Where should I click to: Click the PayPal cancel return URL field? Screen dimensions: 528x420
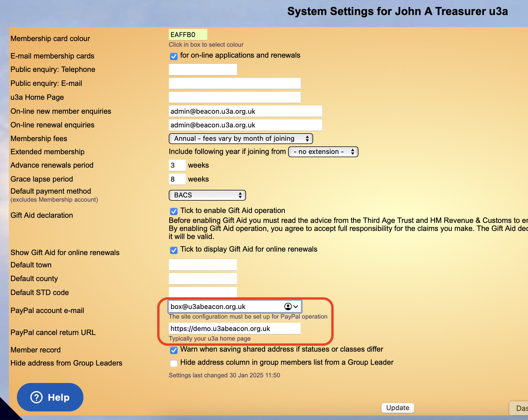234,329
